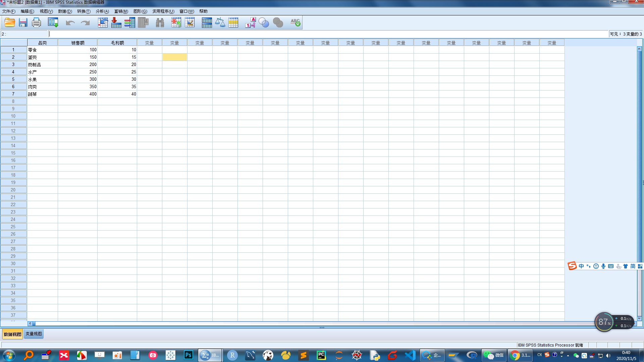644x362 pixels.
Task: Click the 销售额 cell with value 400
Action: point(78,94)
